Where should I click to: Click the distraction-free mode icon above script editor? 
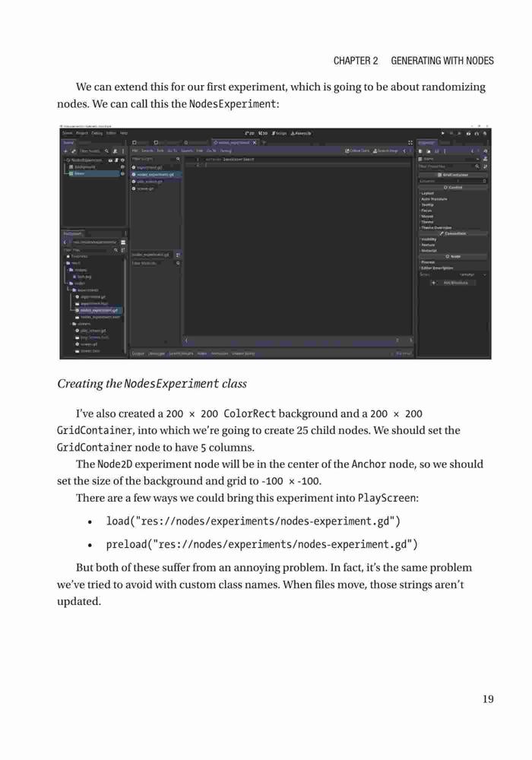[x=410, y=143]
